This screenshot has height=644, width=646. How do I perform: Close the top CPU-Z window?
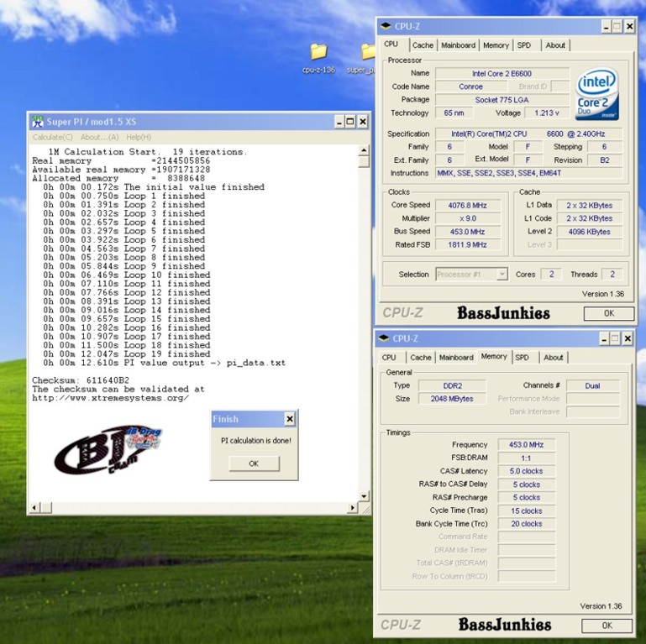(x=629, y=27)
